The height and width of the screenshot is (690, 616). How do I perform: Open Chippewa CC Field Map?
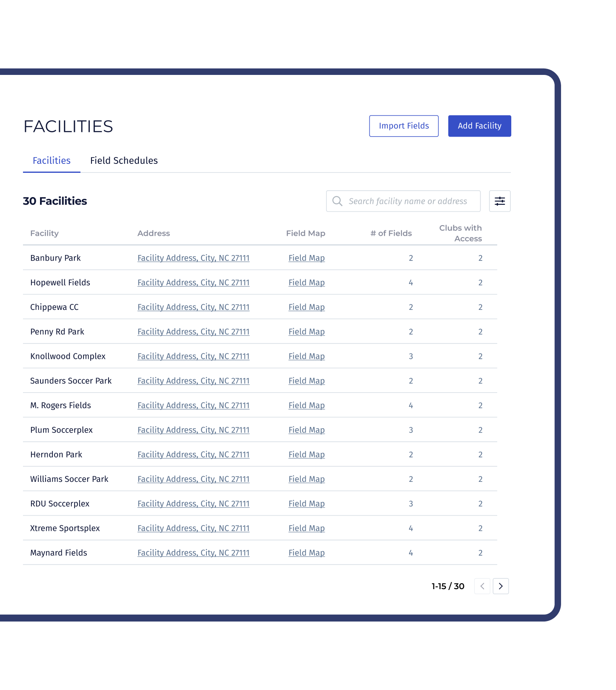click(307, 307)
